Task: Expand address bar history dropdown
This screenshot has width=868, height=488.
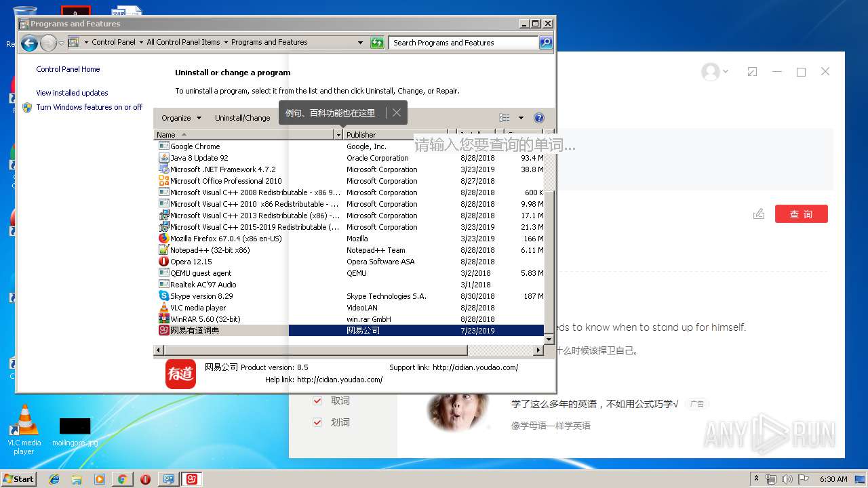Action: point(360,43)
